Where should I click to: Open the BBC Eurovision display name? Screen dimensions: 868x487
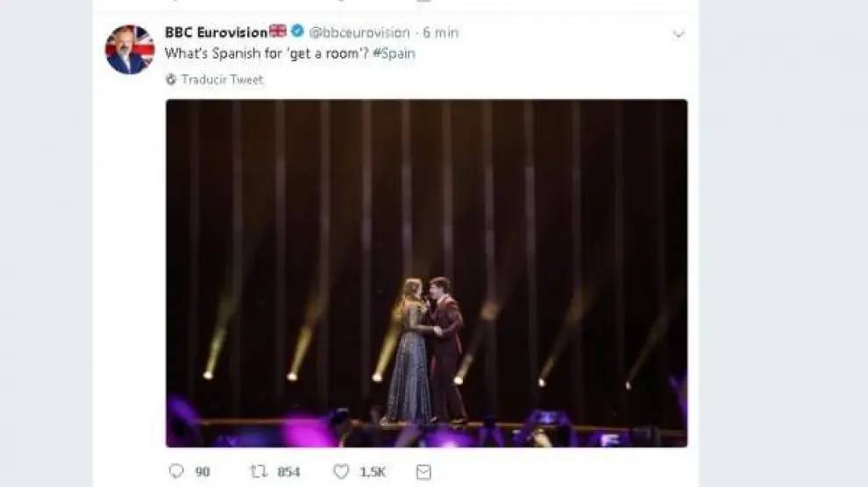pyautogui.click(x=216, y=32)
